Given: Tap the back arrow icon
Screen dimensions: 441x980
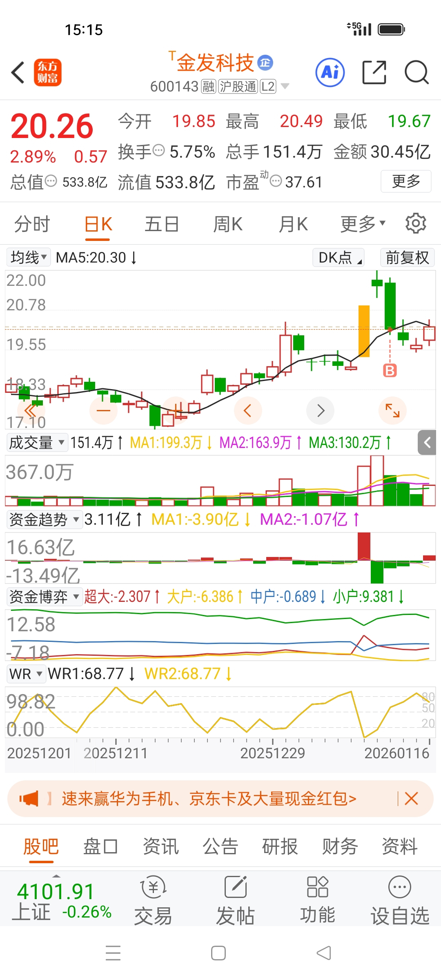Looking at the screenshot, I should tap(18, 73).
